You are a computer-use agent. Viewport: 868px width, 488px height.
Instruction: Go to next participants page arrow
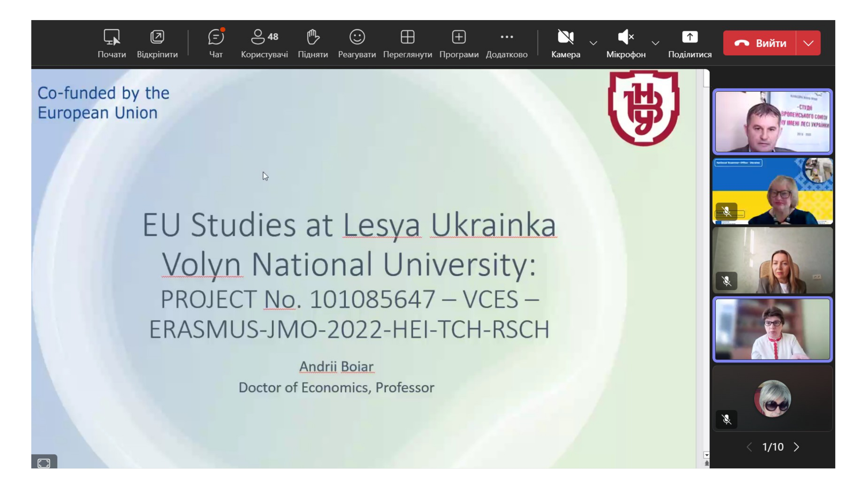(x=797, y=447)
